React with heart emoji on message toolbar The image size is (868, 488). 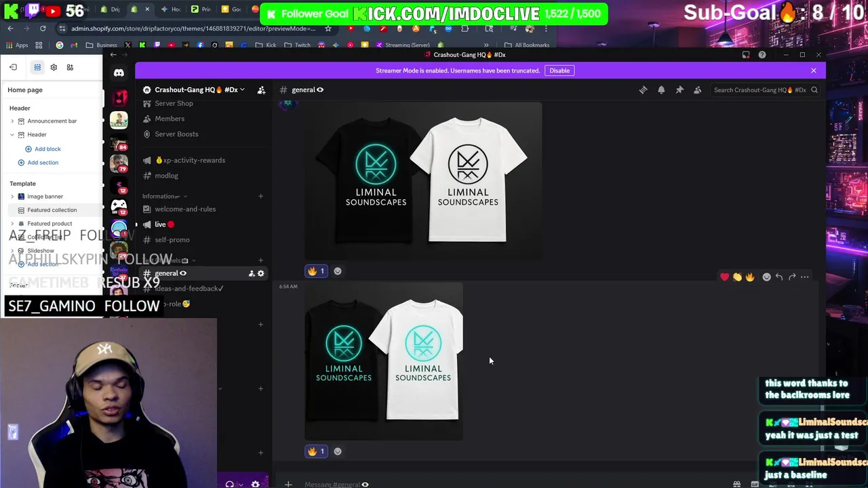(725, 277)
